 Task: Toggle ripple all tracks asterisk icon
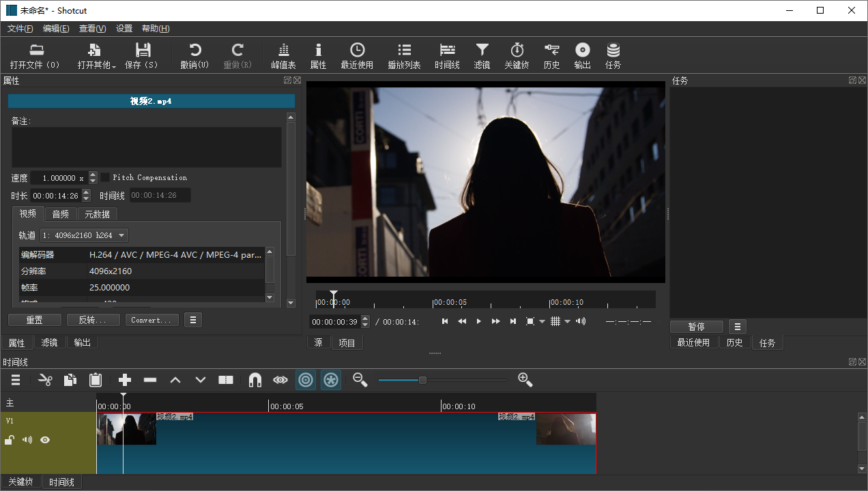point(331,380)
